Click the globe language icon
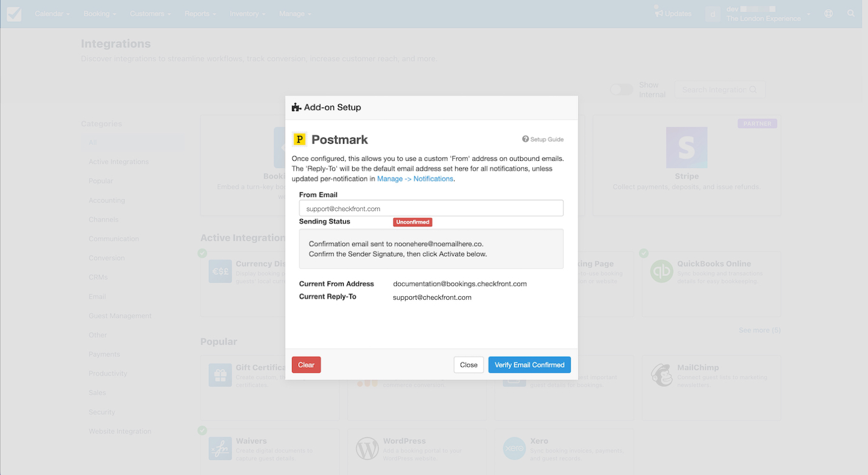Screen dimensions: 868x475 coord(829,13)
